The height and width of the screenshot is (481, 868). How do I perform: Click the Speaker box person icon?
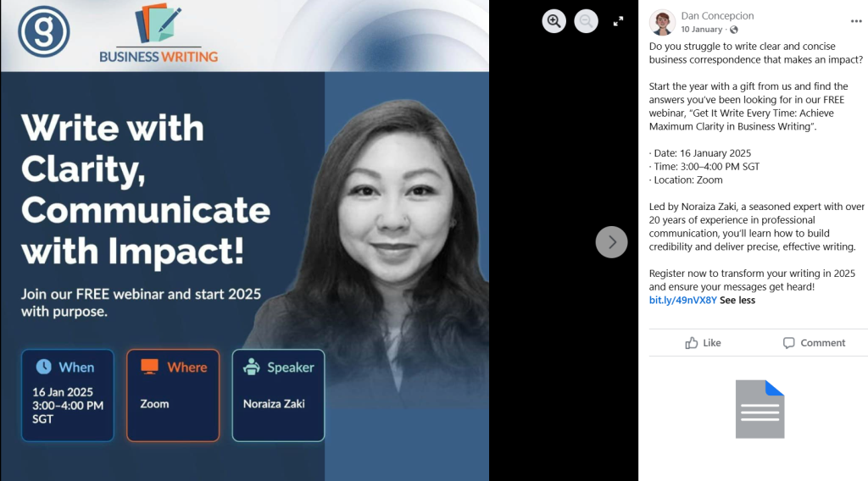pos(251,367)
